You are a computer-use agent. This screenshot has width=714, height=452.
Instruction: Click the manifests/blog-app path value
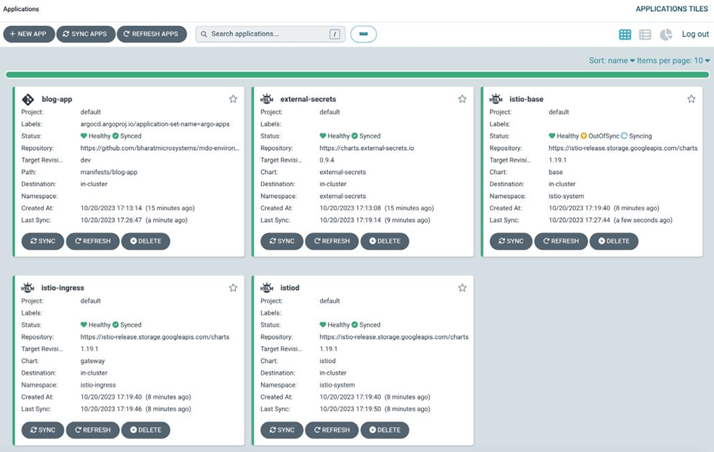pyautogui.click(x=109, y=172)
